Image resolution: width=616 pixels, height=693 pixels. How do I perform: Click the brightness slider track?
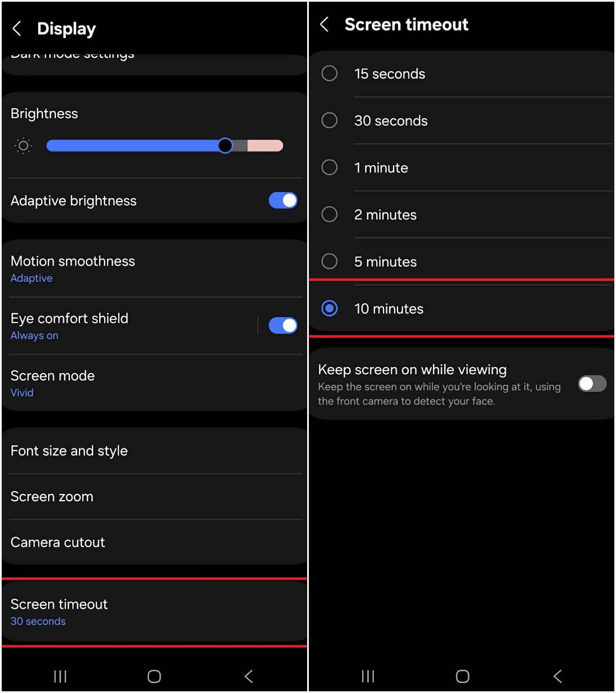point(165,146)
